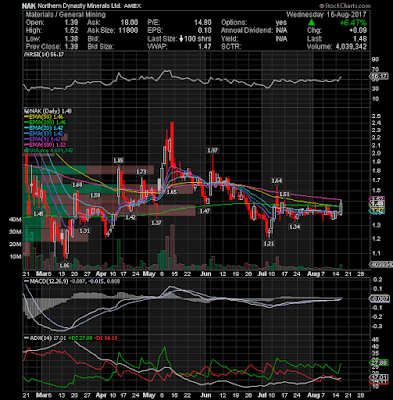Click the Materials / General Mining sector text
Image resolution: width=393 pixels, height=400 pixels.
coord(66,14)
